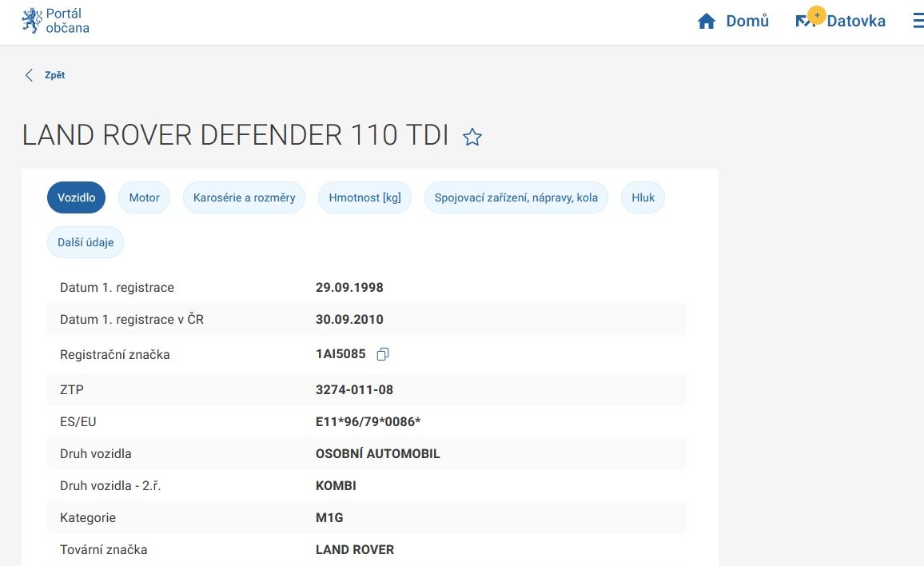This screenshot has width=924, height=566.
Task: Open the Datovka text link
Action: tap(856, 22)
